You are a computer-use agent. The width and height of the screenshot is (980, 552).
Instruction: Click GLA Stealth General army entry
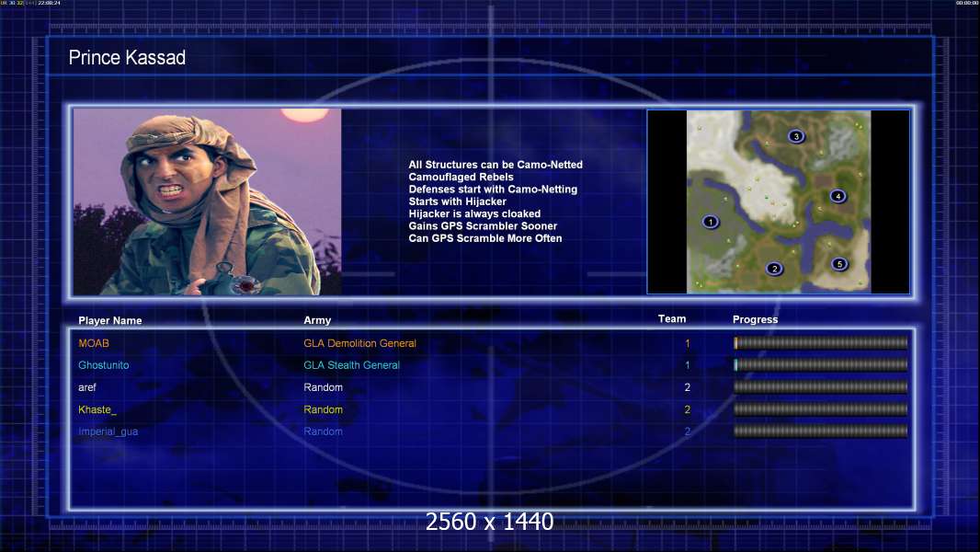point(352,365)
